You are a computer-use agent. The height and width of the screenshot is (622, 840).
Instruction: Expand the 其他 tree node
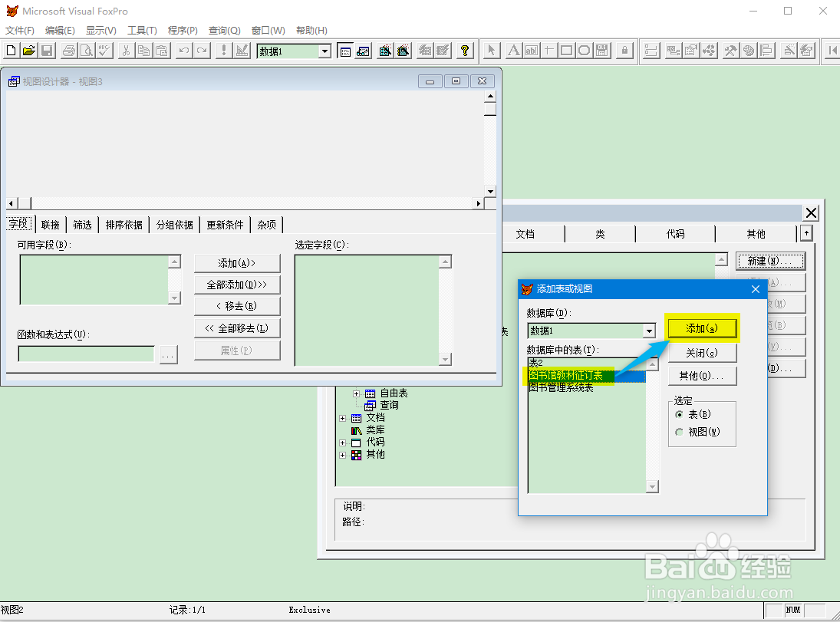pos(342,455)
